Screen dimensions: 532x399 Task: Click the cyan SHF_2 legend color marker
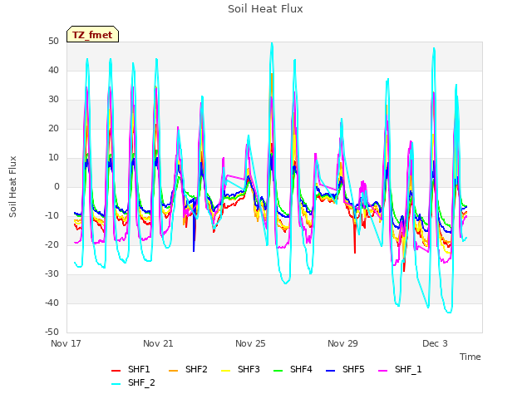click(116, 384)
